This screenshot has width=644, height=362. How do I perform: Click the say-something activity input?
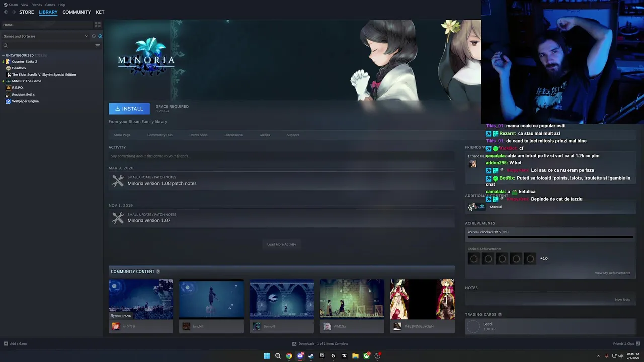[x=282, y=156]
